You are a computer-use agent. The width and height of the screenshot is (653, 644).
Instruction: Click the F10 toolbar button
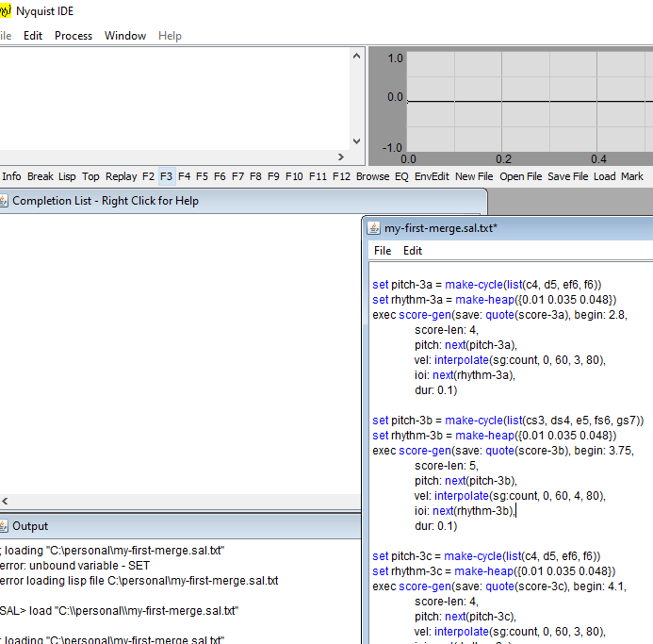(294, 176)
